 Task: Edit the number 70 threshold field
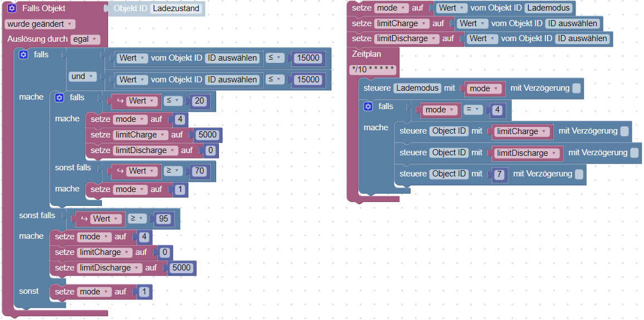click(x=199, y=171)
